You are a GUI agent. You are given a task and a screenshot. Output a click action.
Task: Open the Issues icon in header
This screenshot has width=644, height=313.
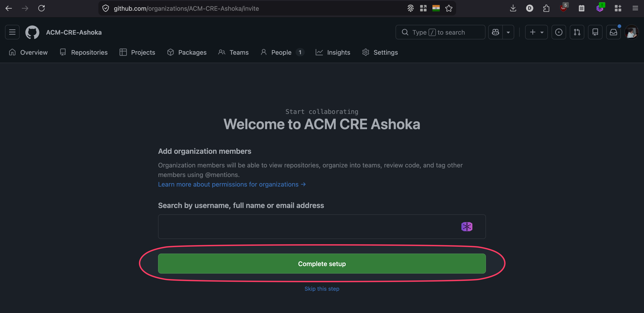(559, 32)
